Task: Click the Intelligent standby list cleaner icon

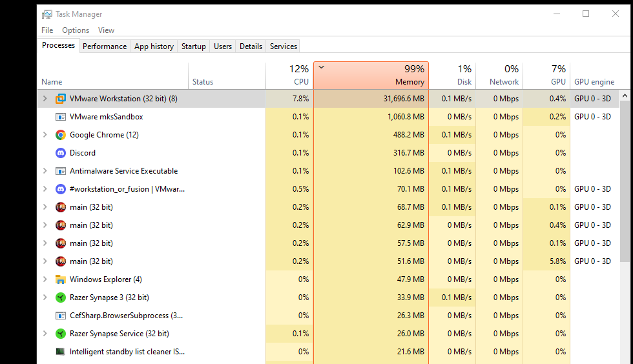Action: [x=61, y=352]
